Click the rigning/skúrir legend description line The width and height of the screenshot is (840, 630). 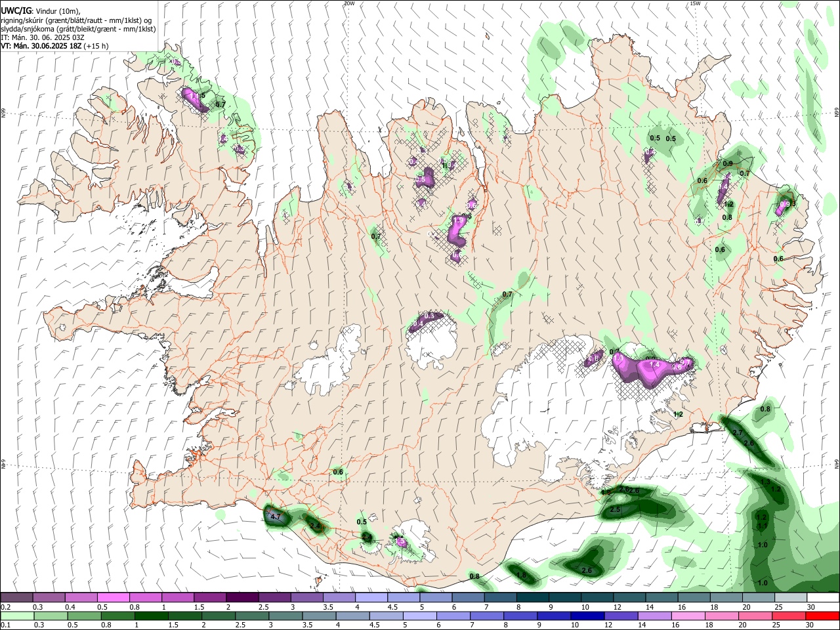coord(76,20)
